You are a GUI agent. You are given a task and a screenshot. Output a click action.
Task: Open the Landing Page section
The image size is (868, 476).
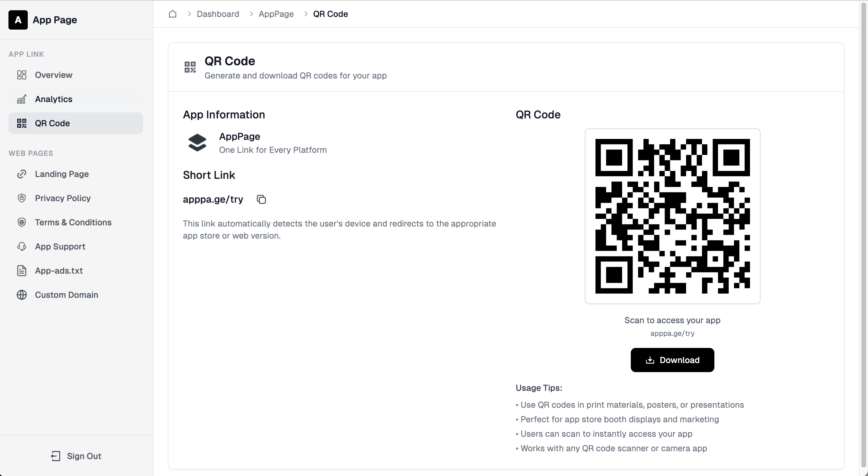pos(62,174)
